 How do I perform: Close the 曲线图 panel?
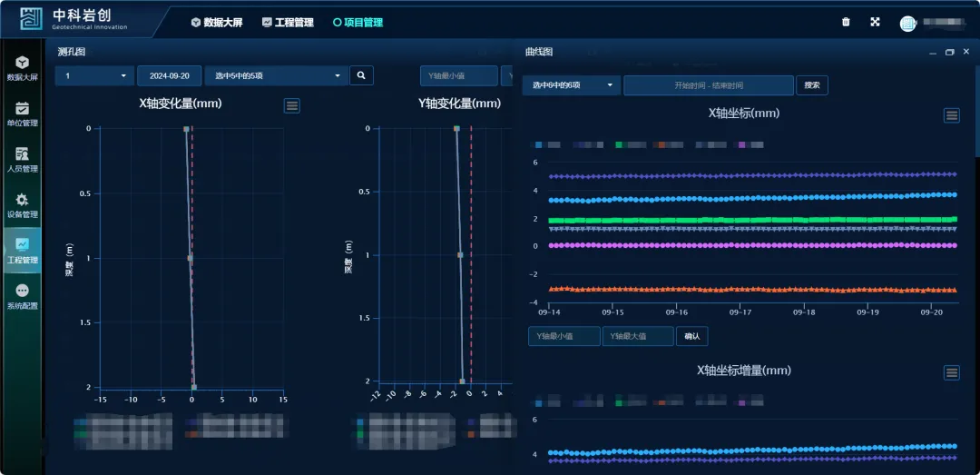click(x=966, y=52)
